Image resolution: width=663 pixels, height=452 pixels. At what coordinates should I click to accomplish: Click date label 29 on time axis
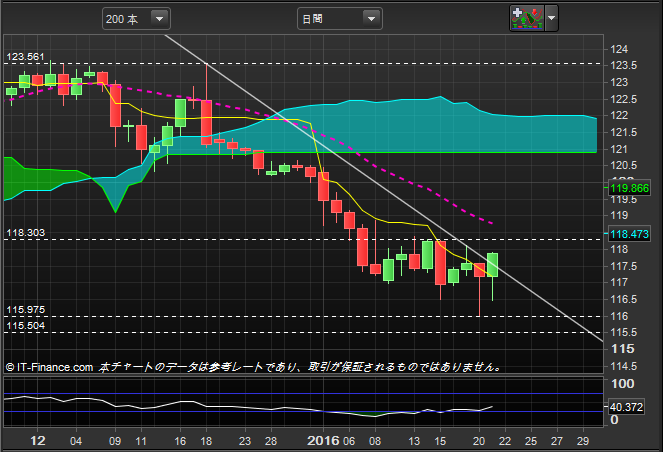tap(583, 441)
